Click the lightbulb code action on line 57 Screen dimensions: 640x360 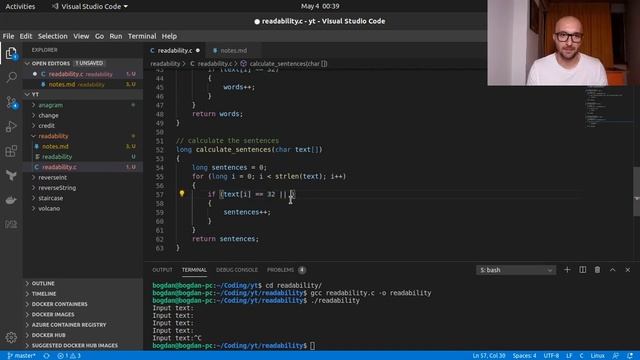click(x=182, y=193)
